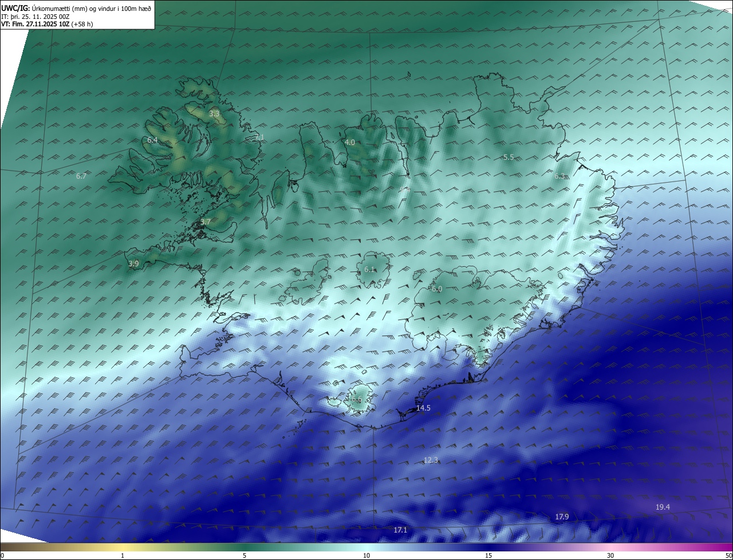Click the color scale tick label 5
The width and height of the screenshot is (733, 560).
pos(245,555)
